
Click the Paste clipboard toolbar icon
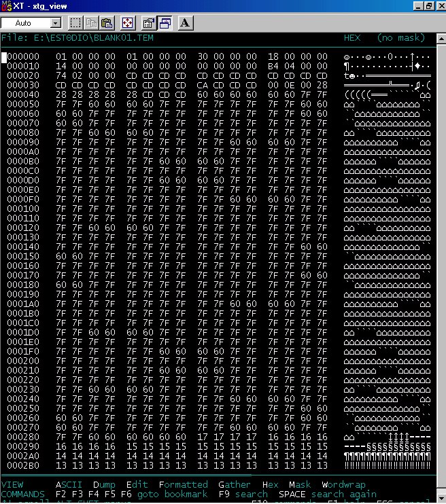point(107,23)
